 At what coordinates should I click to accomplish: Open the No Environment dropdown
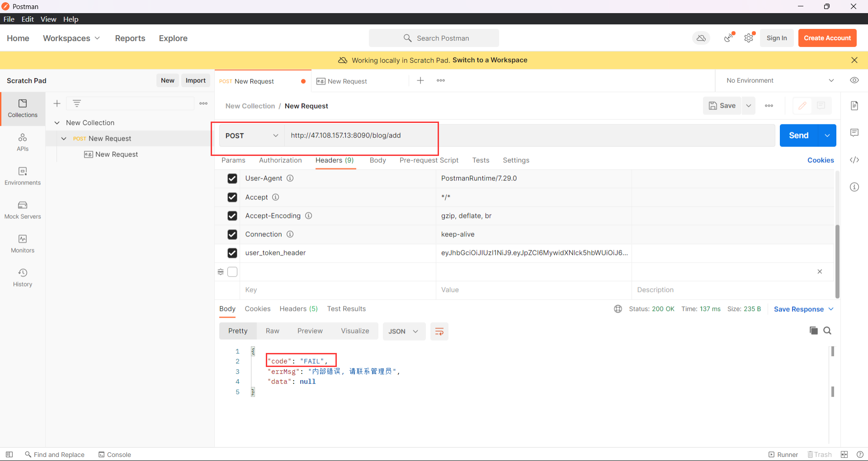tap(780, 80)
